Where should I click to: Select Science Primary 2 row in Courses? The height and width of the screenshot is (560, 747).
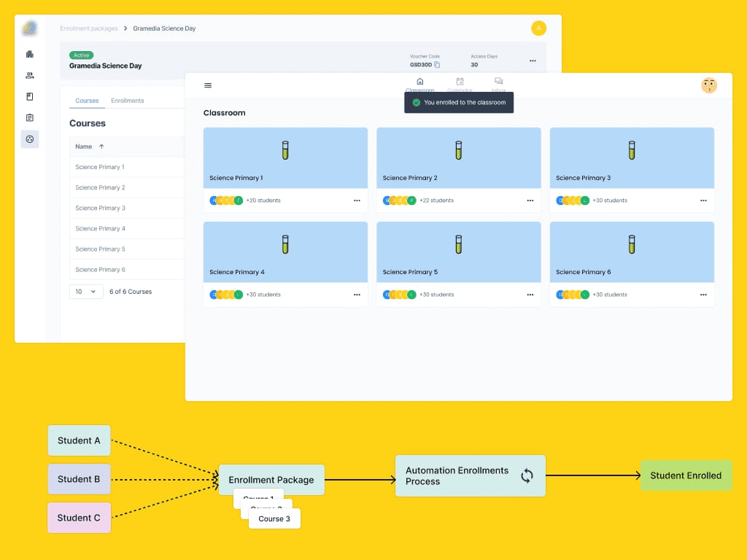[x=127, y=187]
